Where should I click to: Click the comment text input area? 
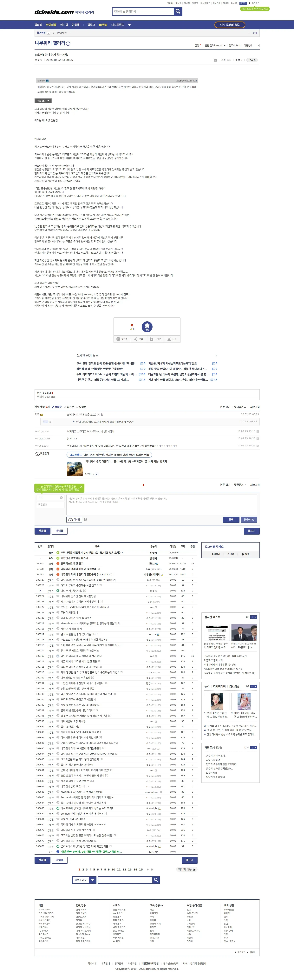[x=162, y=504]
